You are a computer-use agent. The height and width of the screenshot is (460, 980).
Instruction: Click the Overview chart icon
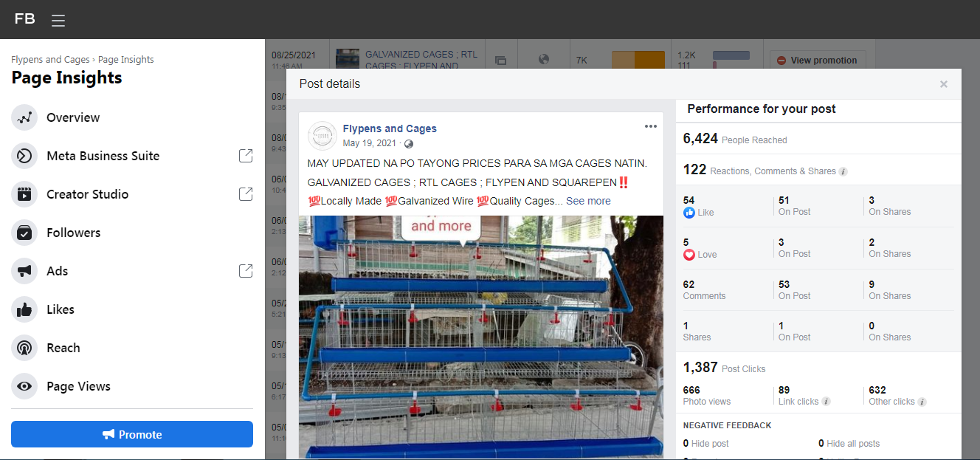(24, 117)
